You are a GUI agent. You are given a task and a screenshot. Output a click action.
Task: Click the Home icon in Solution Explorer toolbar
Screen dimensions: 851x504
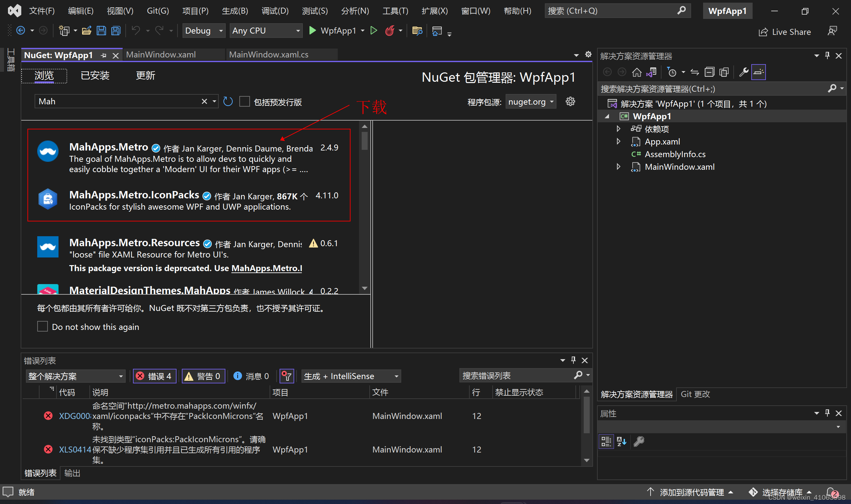[x=637, y=72]
